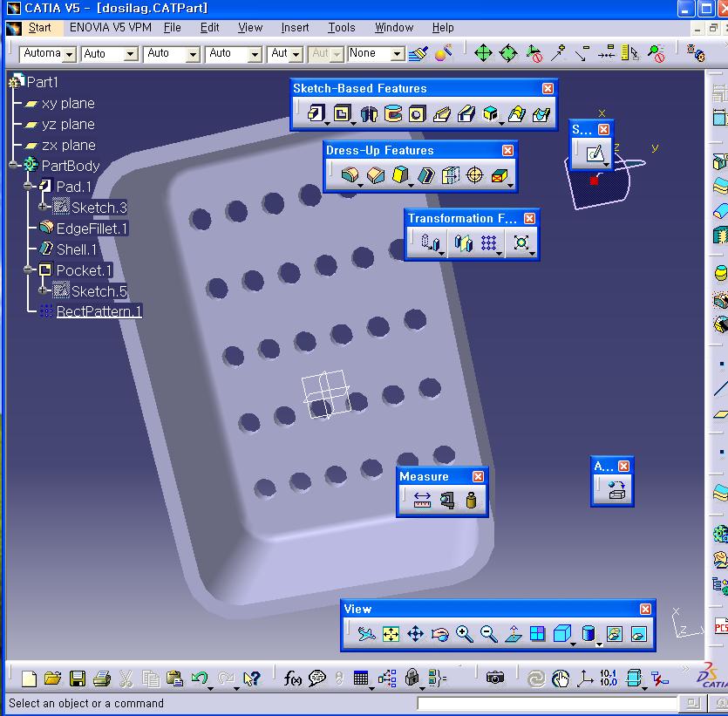Image resolution: width=728 pixels, height=716 pixels.
Task: Activate the Measure Between tool
Action: coord(423,501)
